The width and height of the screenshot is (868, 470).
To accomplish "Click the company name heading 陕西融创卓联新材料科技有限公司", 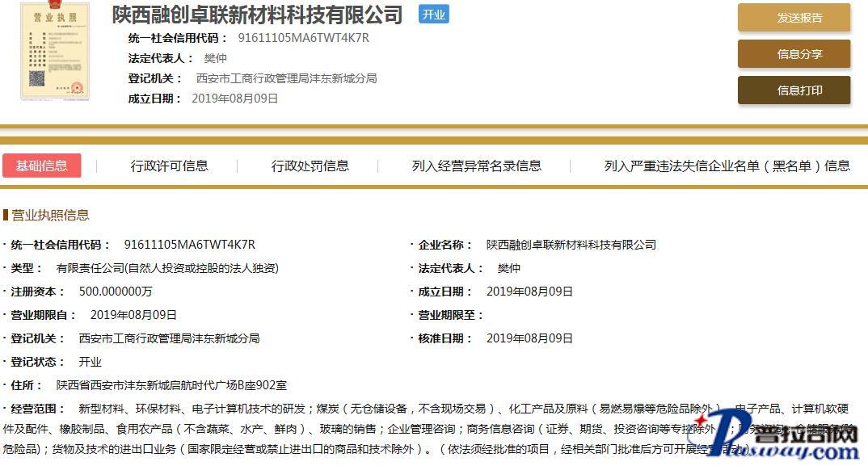I will tap(257, 15).
